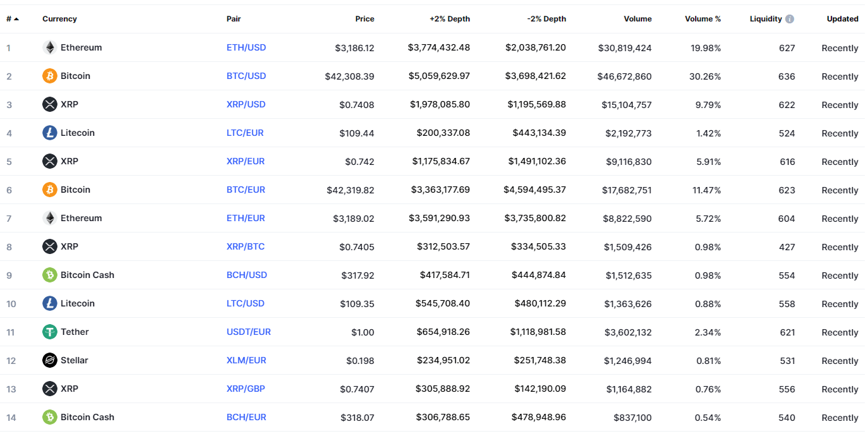Click the liquidity score 427
This screenshot has width=868, height=436.
787,247
